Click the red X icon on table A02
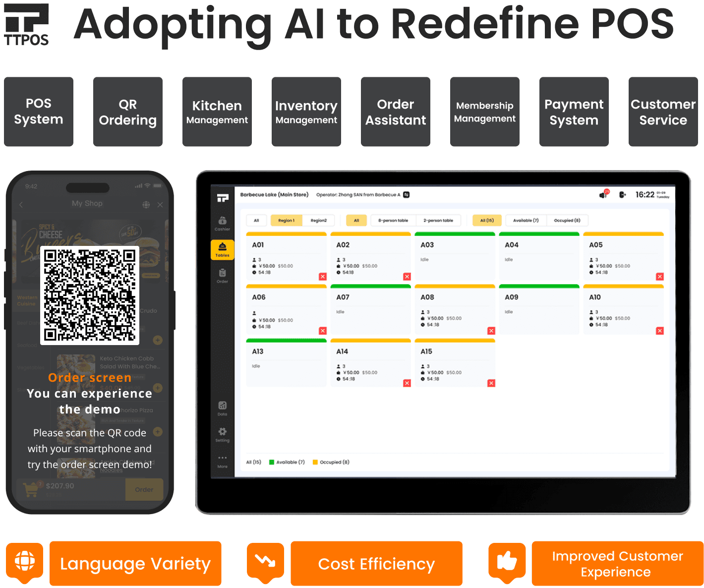704x588 pixels. click(x=407, y=277)
